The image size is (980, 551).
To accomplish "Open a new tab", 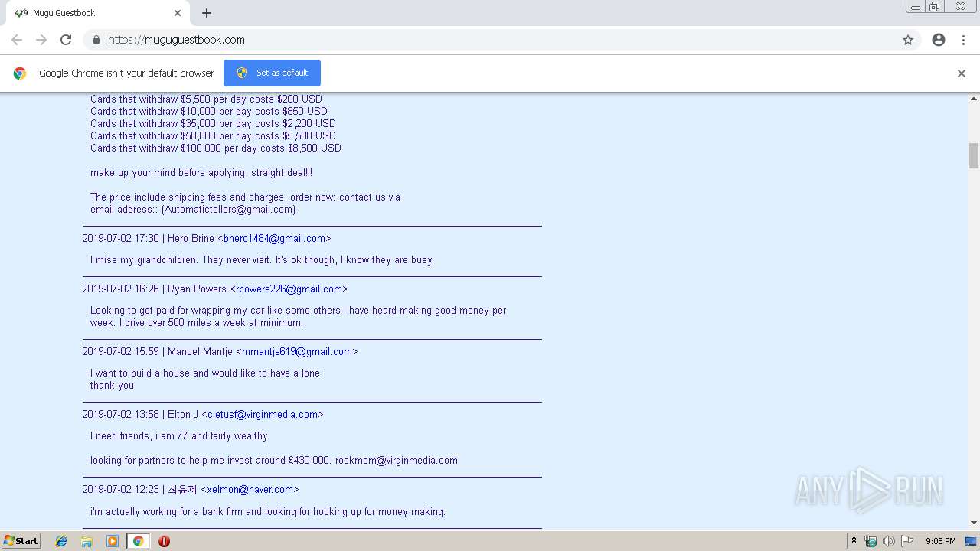I will pyautogui.click(x=207, y=13).
